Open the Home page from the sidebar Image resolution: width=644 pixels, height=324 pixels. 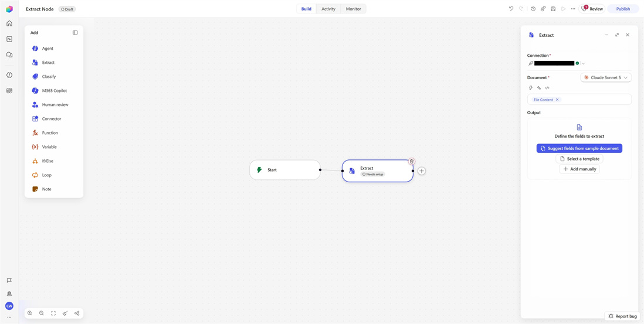9,23
